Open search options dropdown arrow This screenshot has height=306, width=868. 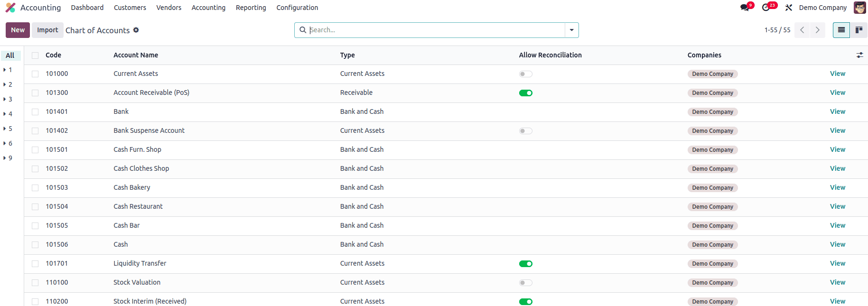point(571,30)
